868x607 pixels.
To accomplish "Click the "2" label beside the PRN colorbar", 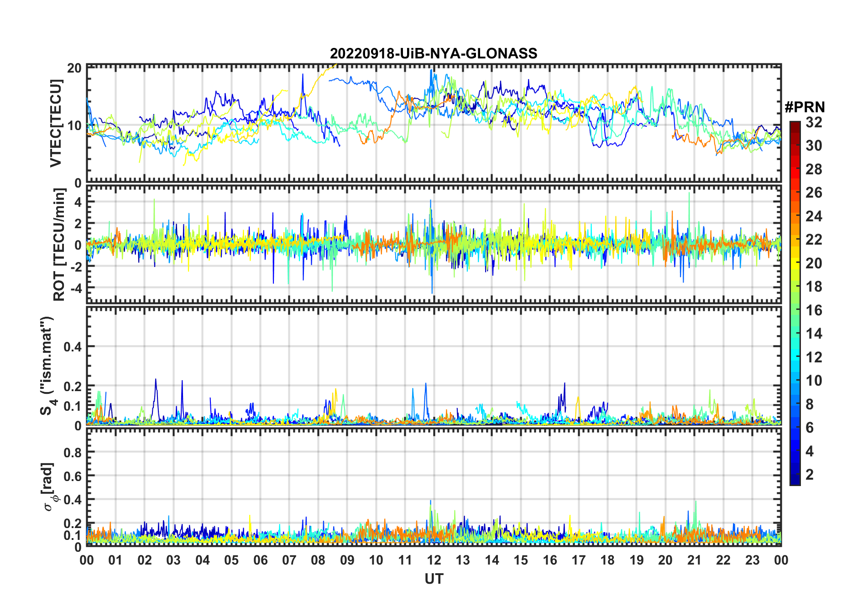I will point(810,475).
